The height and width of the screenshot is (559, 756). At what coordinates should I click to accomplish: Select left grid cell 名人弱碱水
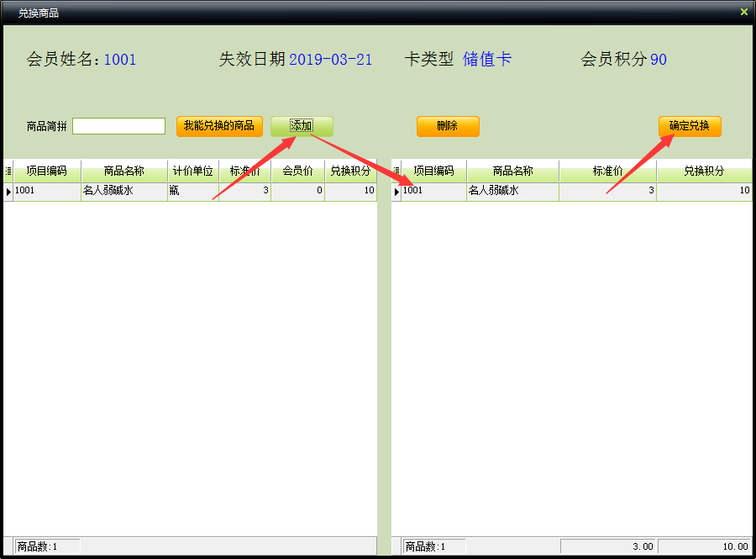124,191
